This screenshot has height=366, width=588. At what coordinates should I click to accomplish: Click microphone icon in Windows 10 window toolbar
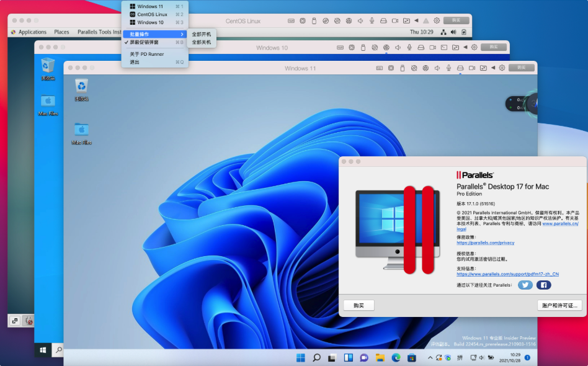409,47
